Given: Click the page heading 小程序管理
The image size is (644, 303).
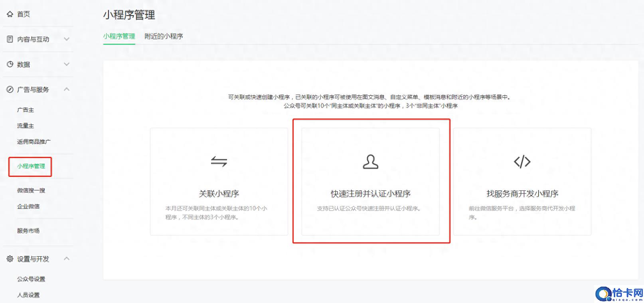Looking at the screenshot, I should [129, 15].
